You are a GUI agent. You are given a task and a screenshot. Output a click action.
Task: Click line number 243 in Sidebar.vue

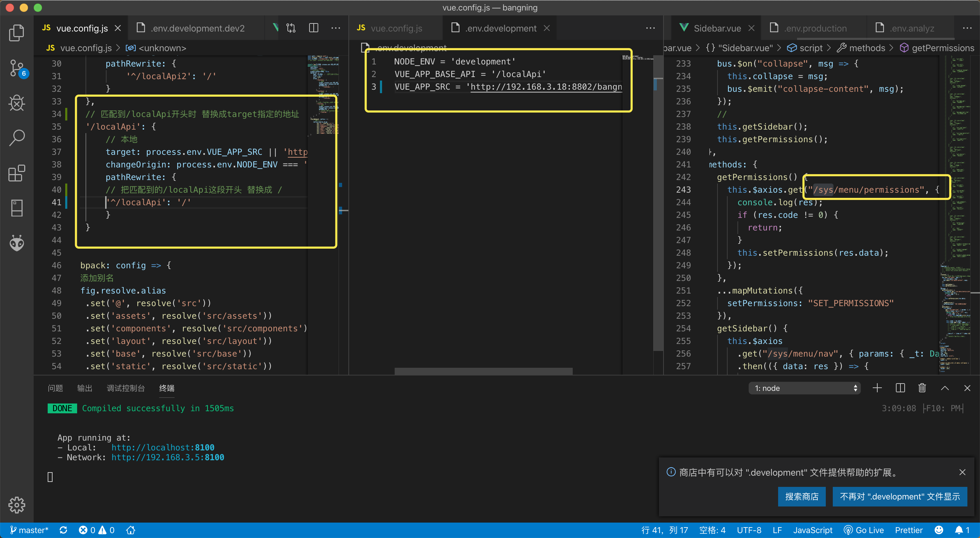point(683,190)
